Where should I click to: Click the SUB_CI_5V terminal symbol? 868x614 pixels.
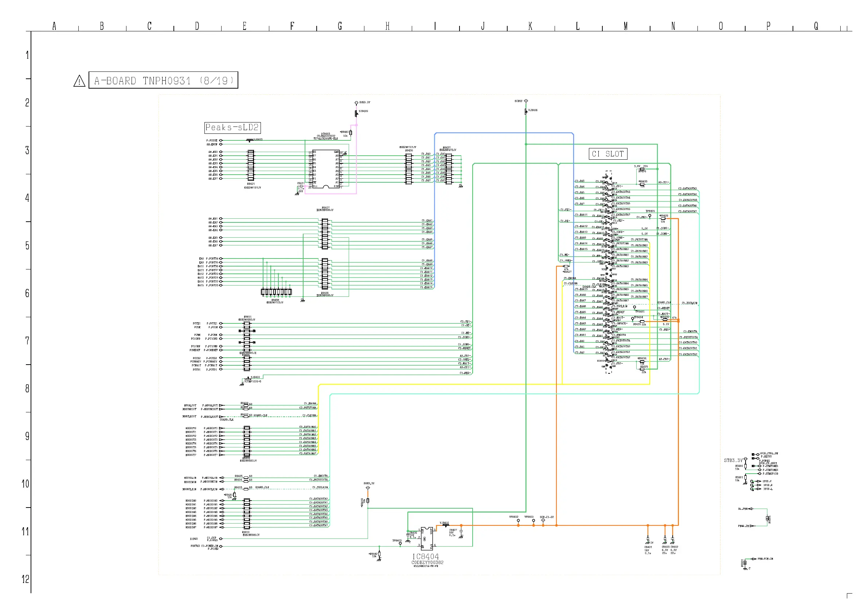[x=543, y=521]
